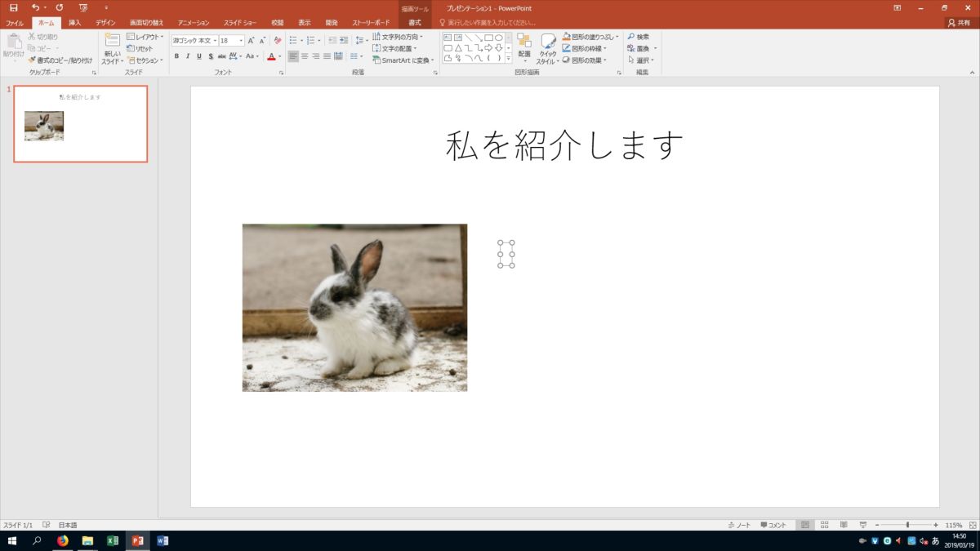
Task: Decrease font size with the small A icon
Action: tap(263, 40)
